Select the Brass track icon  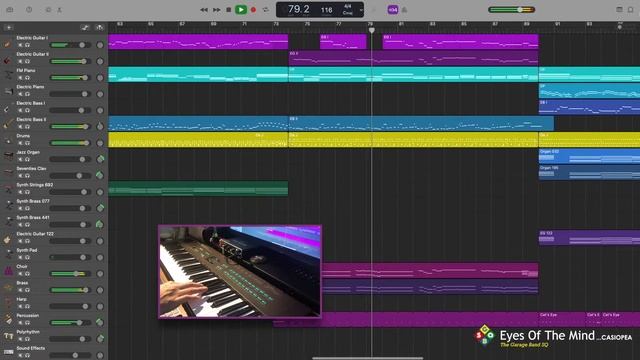point(8,288)
